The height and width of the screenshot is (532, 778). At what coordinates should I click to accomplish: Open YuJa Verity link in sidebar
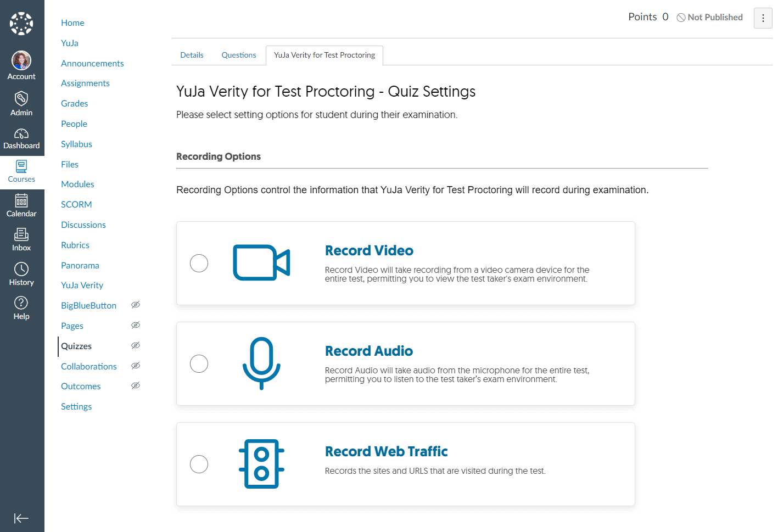click(82, 285)
